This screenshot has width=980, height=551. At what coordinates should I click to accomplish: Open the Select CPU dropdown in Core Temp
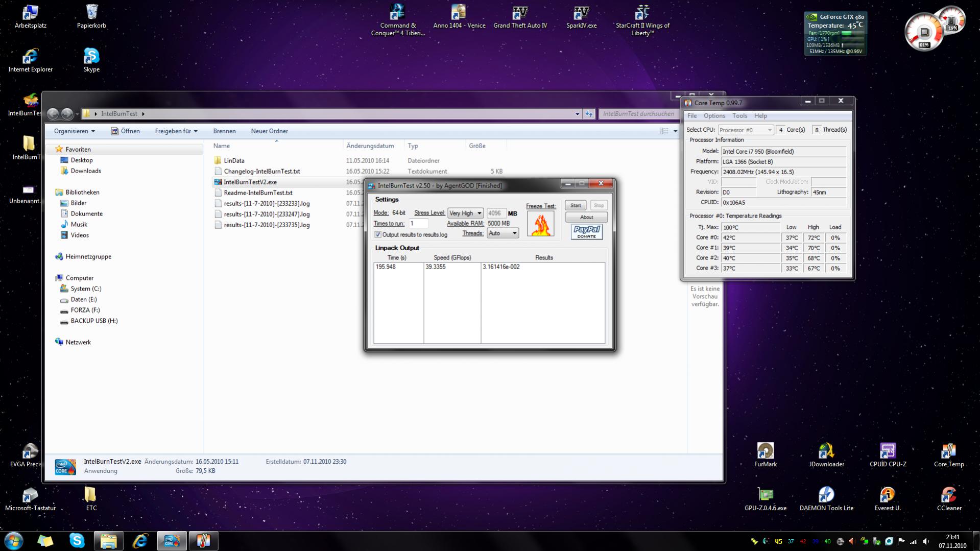pos(746,130)
